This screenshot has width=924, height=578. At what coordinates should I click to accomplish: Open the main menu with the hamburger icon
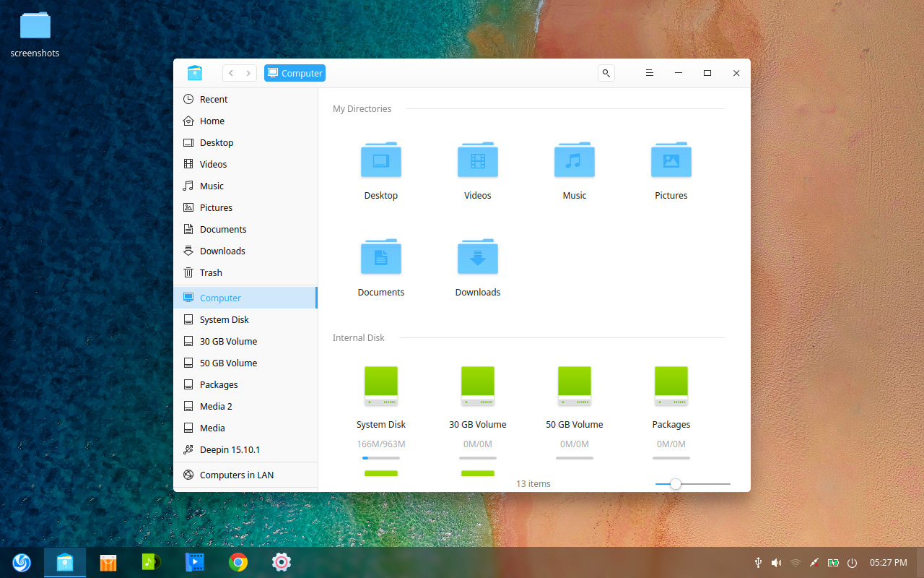(649, 72)
